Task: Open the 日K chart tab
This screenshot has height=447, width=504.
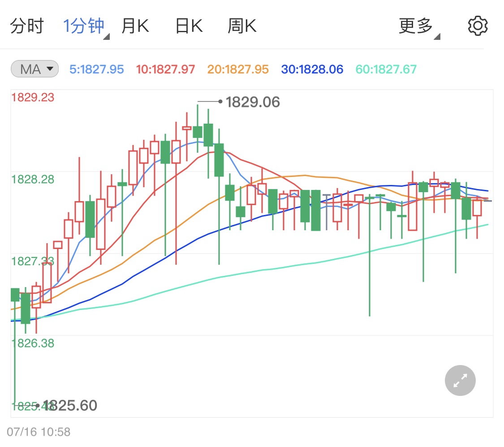Action: [189, 26]
